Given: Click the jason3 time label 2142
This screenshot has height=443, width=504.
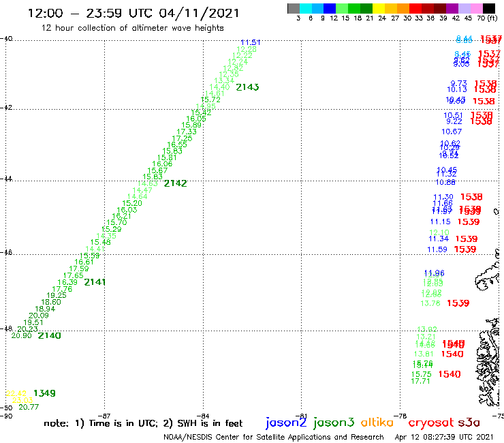Looking at the screenshot, I should (x=176, y=183).
